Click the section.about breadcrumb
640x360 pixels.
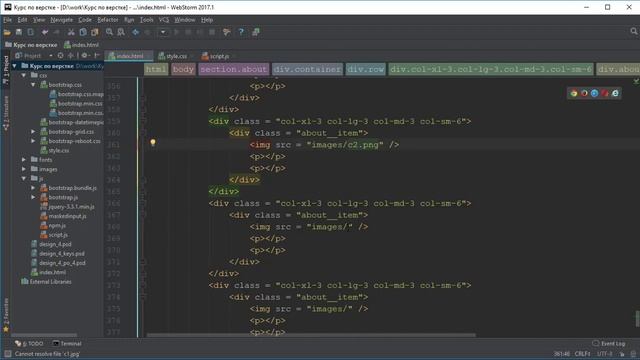click(x=233, y=69)
